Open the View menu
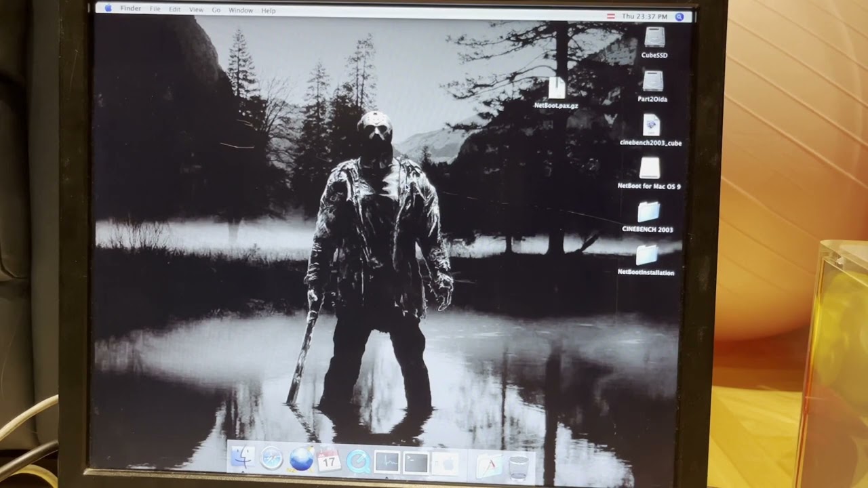This screenshot has width=868, height=488. click(197, 10)
